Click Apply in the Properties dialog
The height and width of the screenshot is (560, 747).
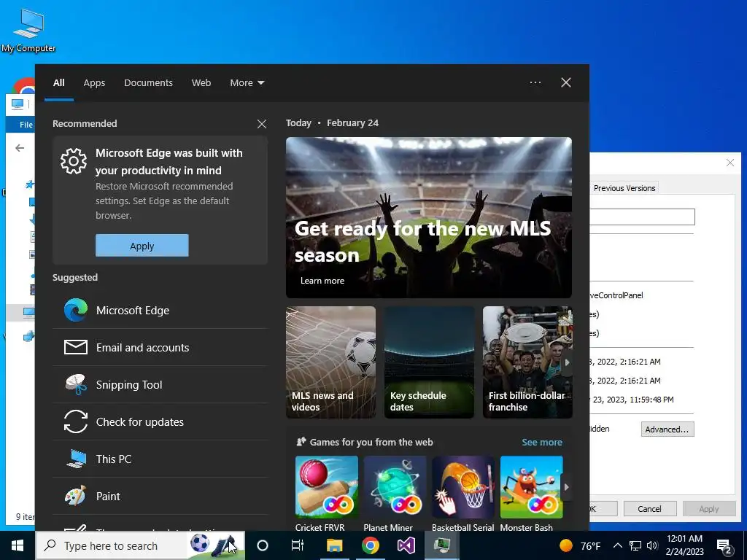coord(708,508)
